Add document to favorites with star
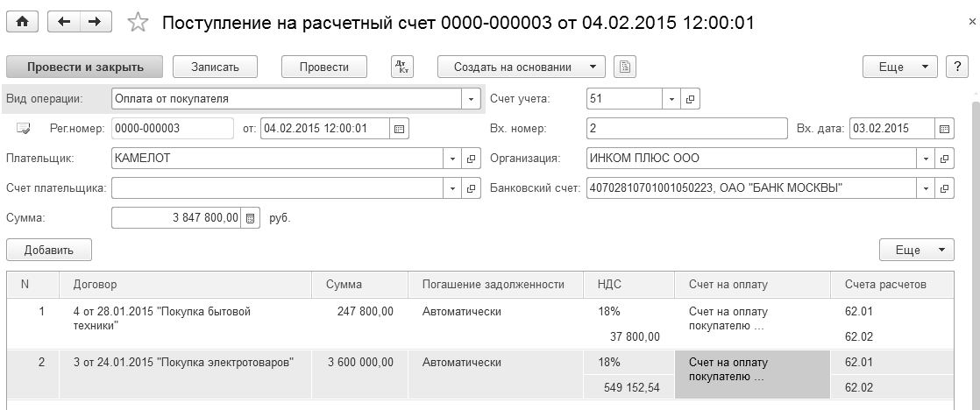Viewport: 980px width, 410px height. click(138, 23)
